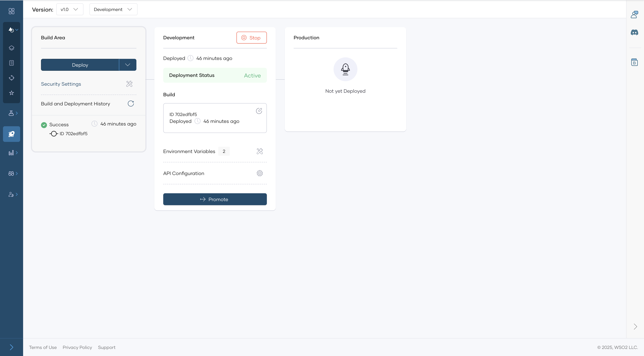Open the Terms of Use page
644x356 pixels.
tap(43, 347)
